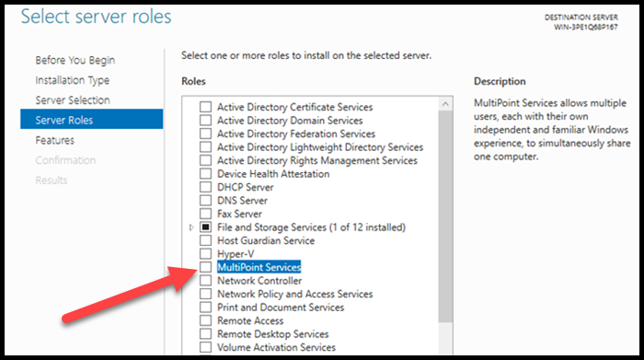
Task: Open Installation Type step
Action: tap(73, 80)
